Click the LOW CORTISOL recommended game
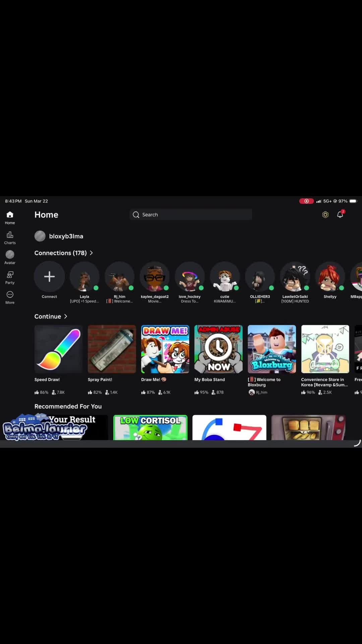This screenshot has width=362, height=644. coord(150,427)
